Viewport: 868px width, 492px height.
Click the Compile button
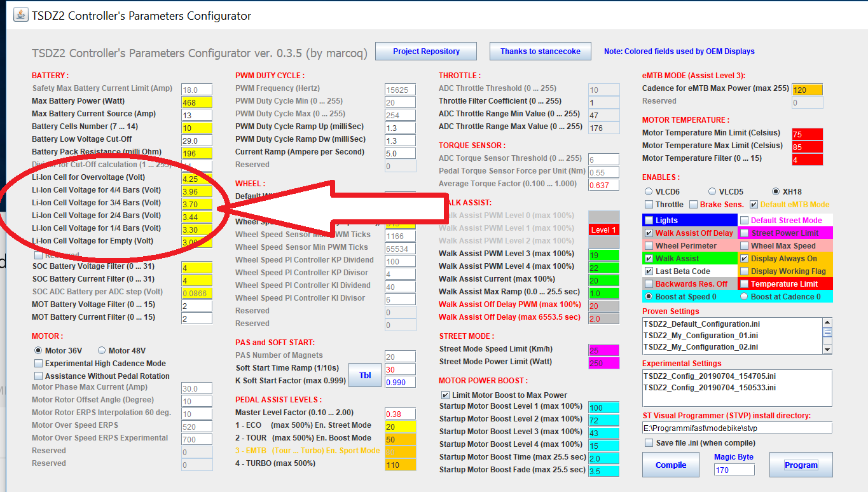(x=671, y=465)
